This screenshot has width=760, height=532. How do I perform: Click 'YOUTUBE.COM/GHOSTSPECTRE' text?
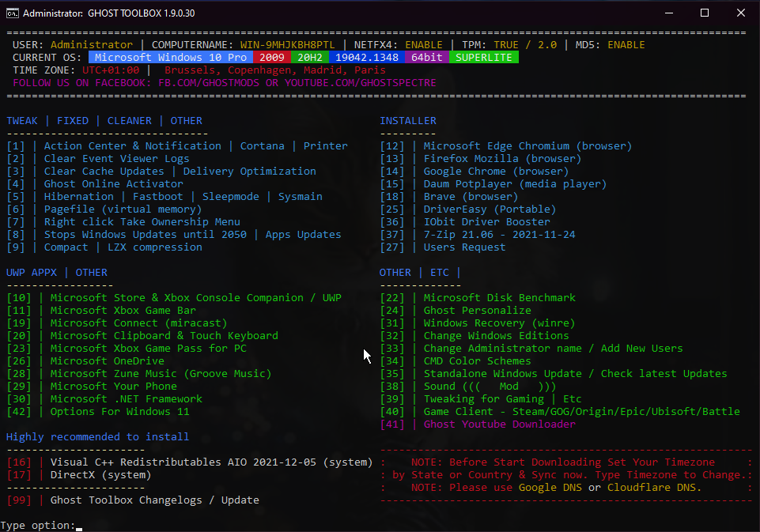tap(360, 82)
